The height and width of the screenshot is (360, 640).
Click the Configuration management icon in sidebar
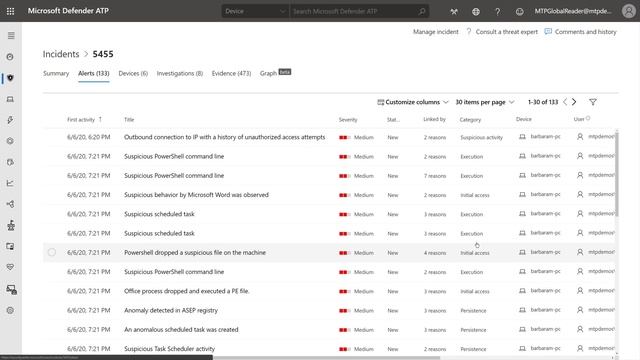pyautogui.click(x=11, y=289)
